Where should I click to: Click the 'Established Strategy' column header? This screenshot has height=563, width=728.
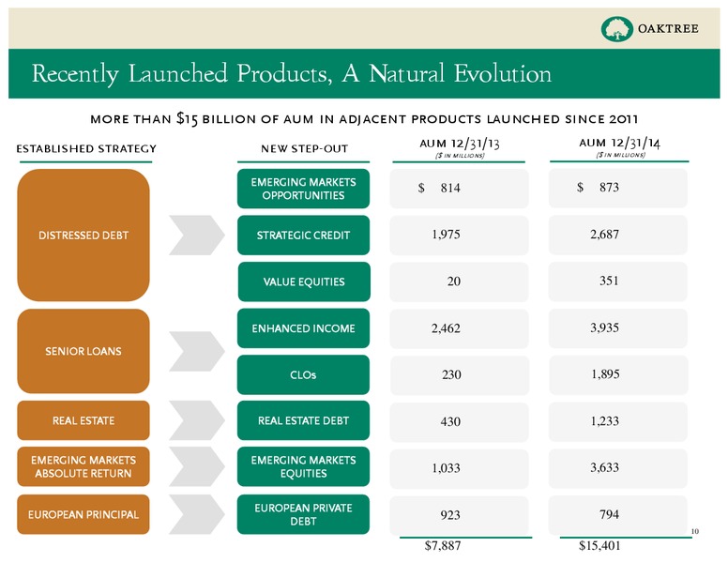pos(86,148)
